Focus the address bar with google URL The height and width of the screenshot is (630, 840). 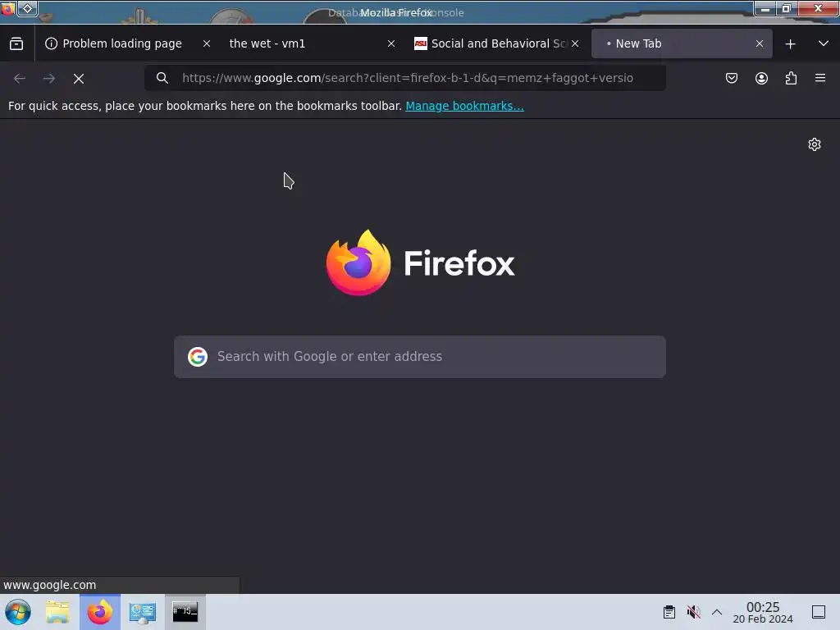(407, 78)
